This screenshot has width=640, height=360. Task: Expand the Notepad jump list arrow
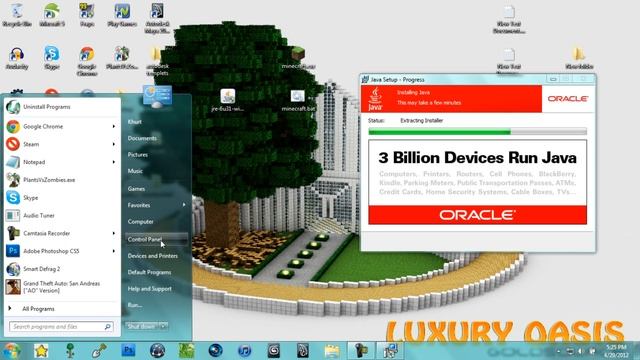114,162
